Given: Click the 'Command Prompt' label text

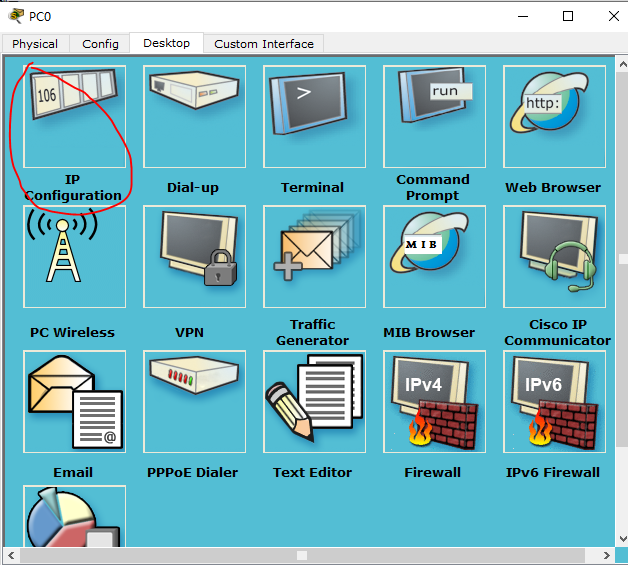Looking at the screenshot, I should [433, 187].
